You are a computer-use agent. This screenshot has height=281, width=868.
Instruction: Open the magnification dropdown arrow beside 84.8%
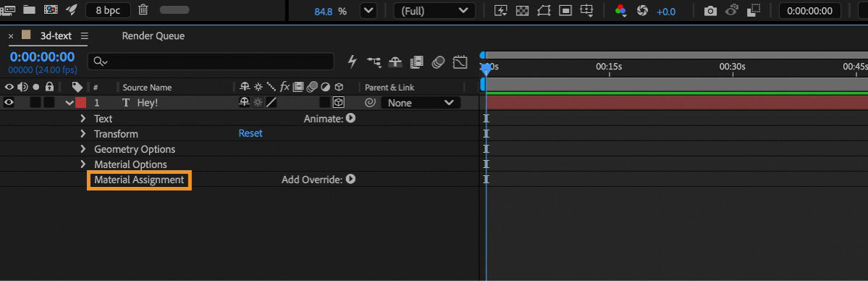click(x=368, y=11)
